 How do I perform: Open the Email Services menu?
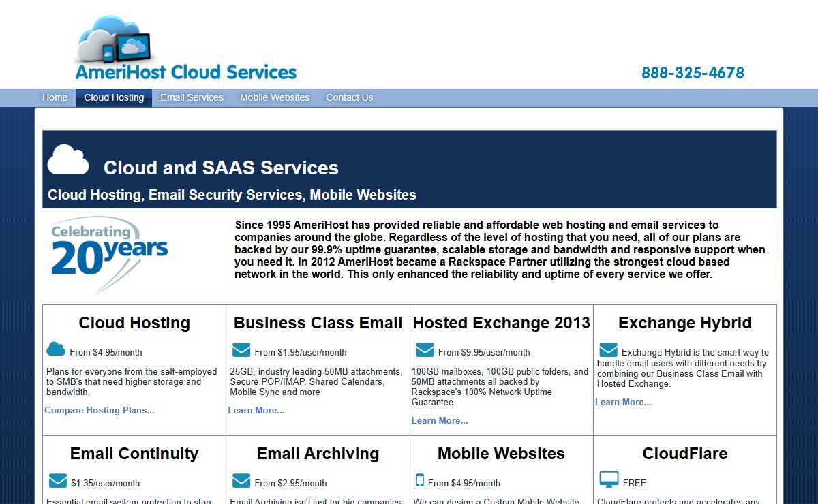click(192, 97)
